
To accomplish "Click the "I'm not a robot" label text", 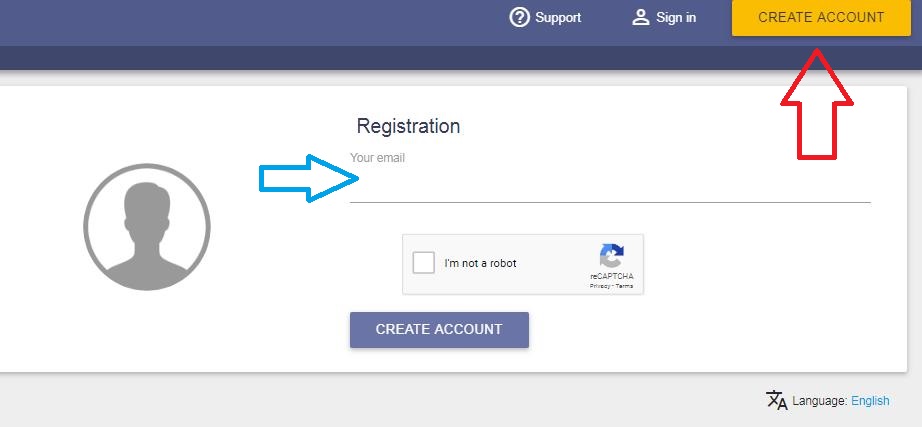I will pos(480,264).
